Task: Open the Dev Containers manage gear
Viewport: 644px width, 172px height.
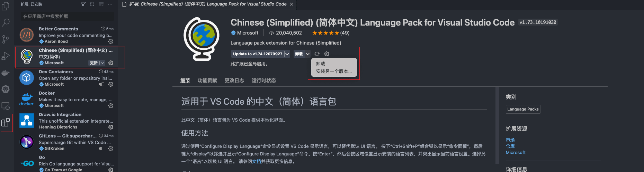Action: [111, 84]
